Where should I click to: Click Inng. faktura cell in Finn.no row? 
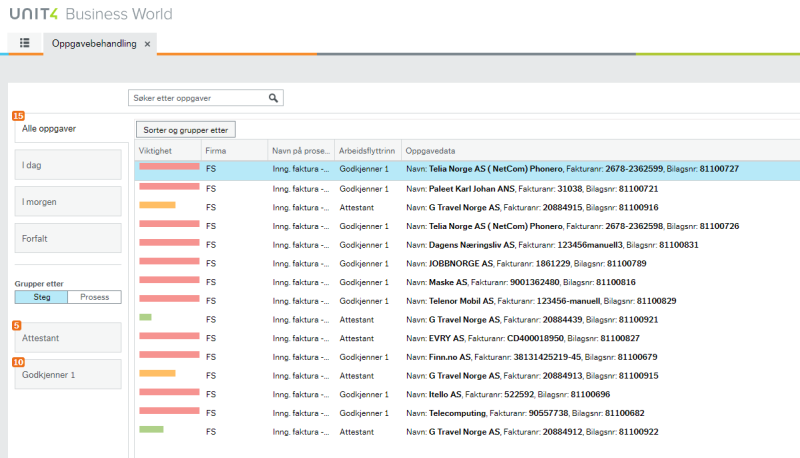(x=301, y=357)
